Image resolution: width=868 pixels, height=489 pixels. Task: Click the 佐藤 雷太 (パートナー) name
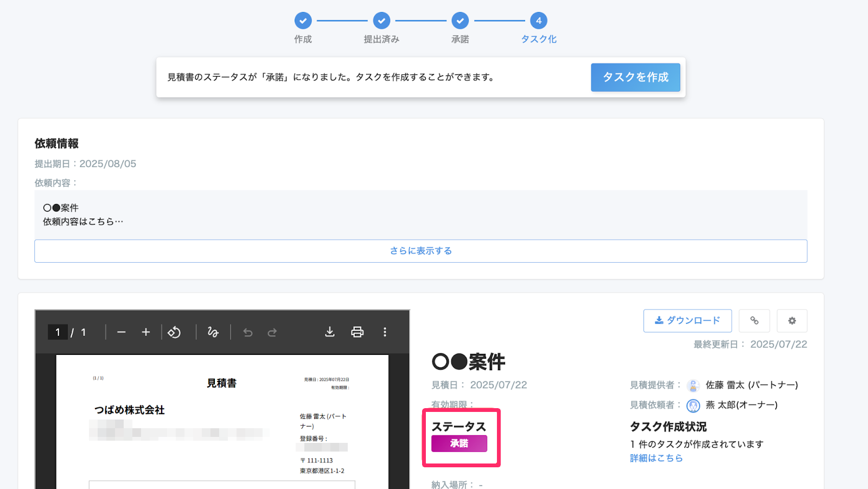click(752, 385)
